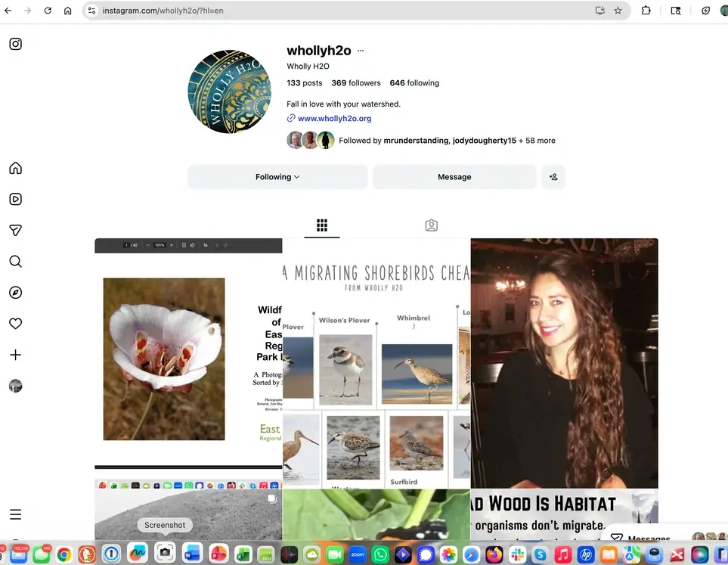Open the green leaf post thumbnail
728x565 pixels.
click(x=376, y=514)
